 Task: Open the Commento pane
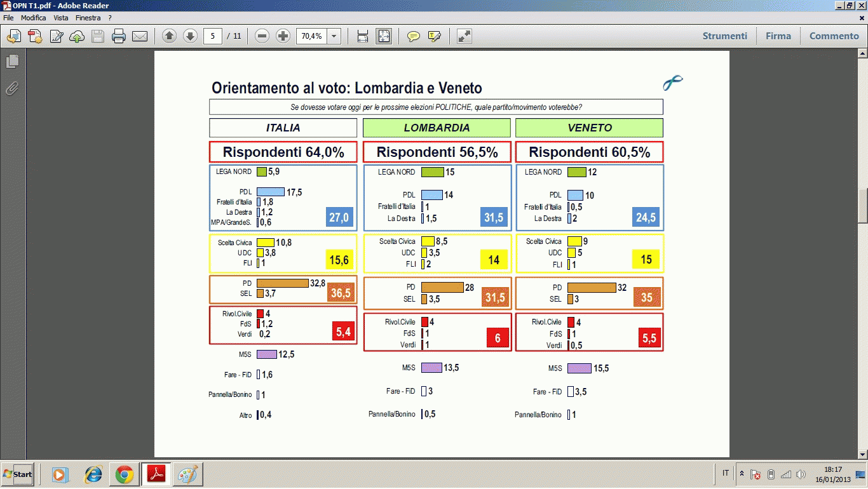834,36
